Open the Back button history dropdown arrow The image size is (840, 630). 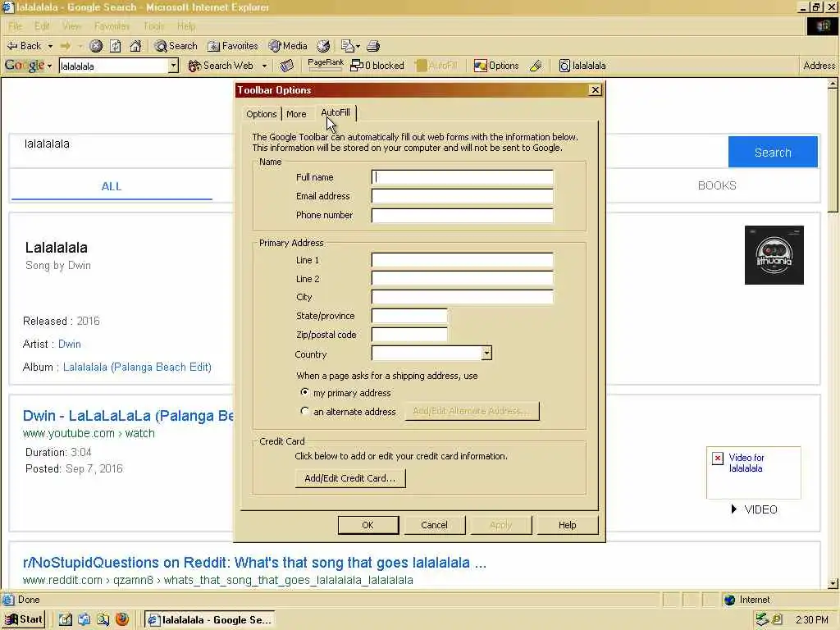(50, 47)
